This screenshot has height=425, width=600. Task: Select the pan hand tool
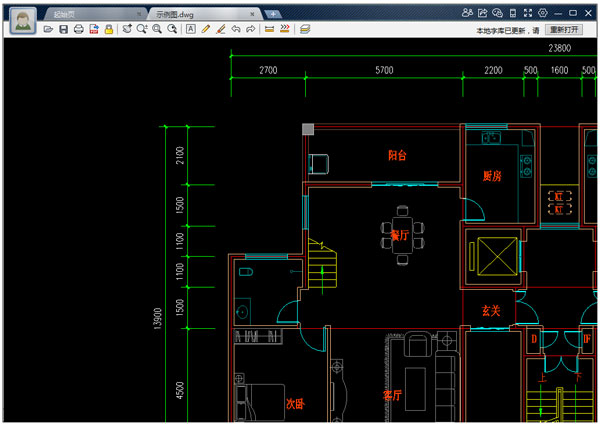coord(127,29)
